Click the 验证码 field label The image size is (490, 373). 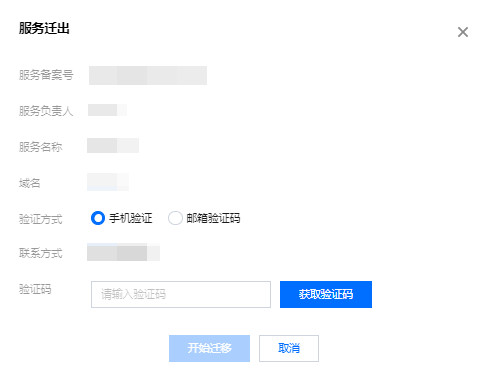(35, 289)
